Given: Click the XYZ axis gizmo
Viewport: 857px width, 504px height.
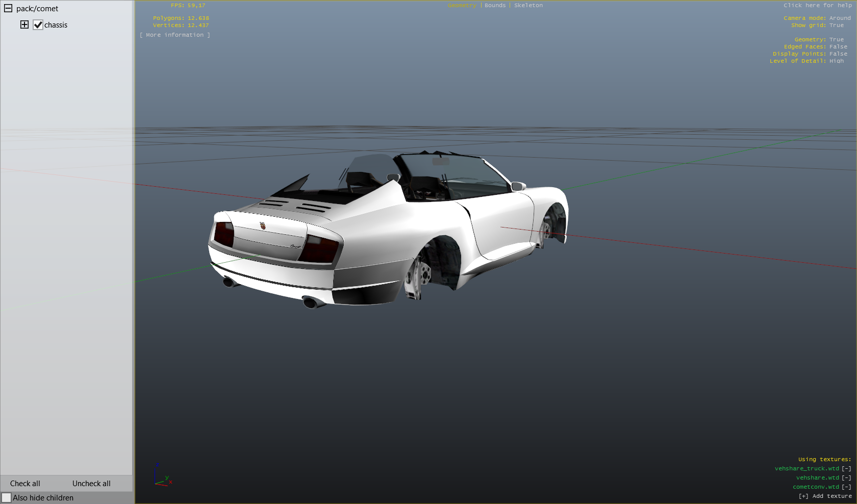Looking at the screenshot, I should coord(163,474).
